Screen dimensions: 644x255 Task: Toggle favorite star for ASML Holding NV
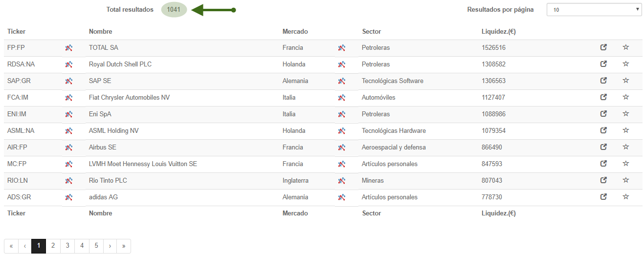625,130
